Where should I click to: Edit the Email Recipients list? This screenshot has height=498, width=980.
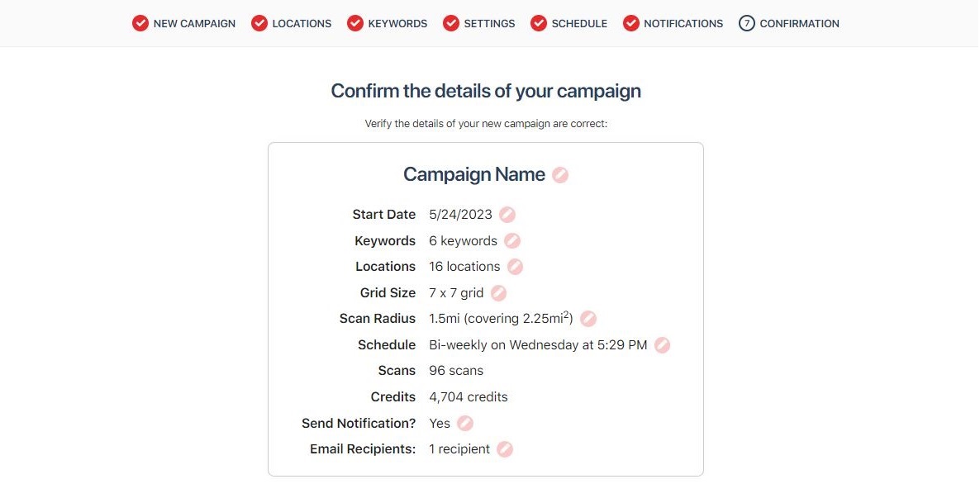pos(505,449)
